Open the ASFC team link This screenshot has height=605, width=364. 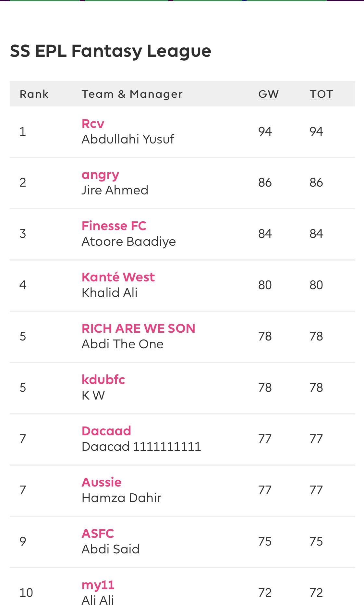click(x=98, y=534)
